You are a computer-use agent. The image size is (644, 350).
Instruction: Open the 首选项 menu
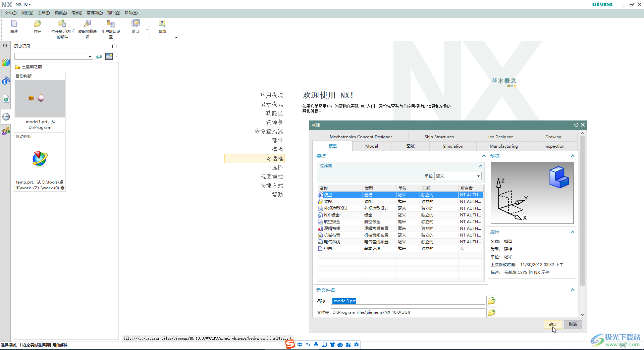(x=95, y=13)
